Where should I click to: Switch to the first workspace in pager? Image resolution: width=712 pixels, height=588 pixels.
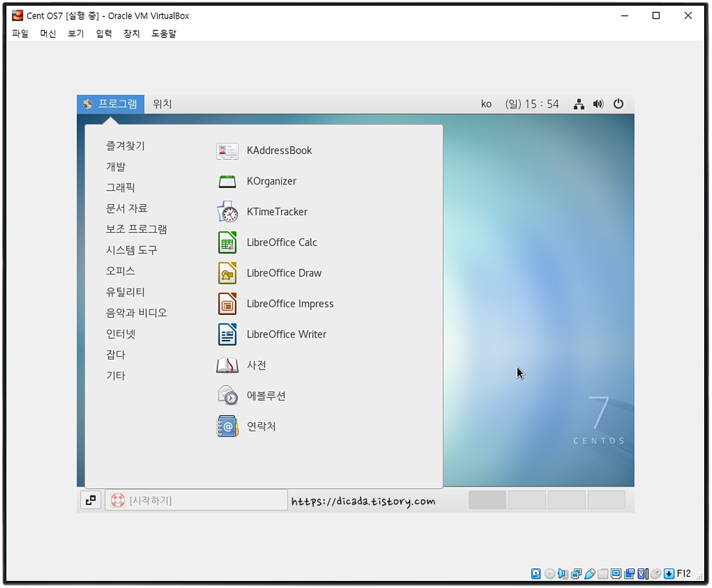[487, 500]
